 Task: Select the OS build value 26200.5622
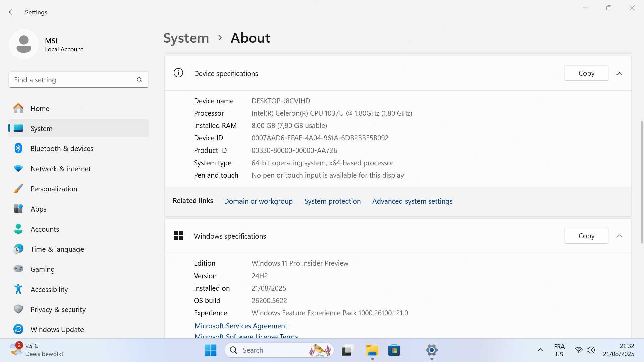click(269, 301)
